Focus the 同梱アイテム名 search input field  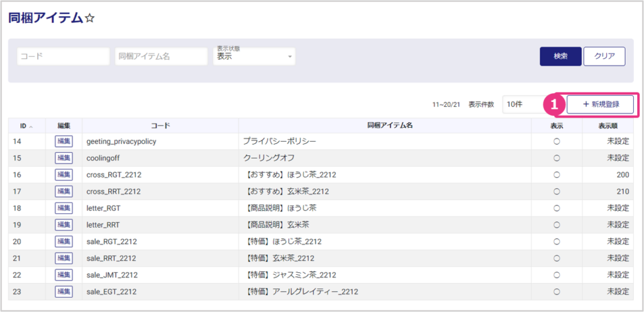coord(162,56)
